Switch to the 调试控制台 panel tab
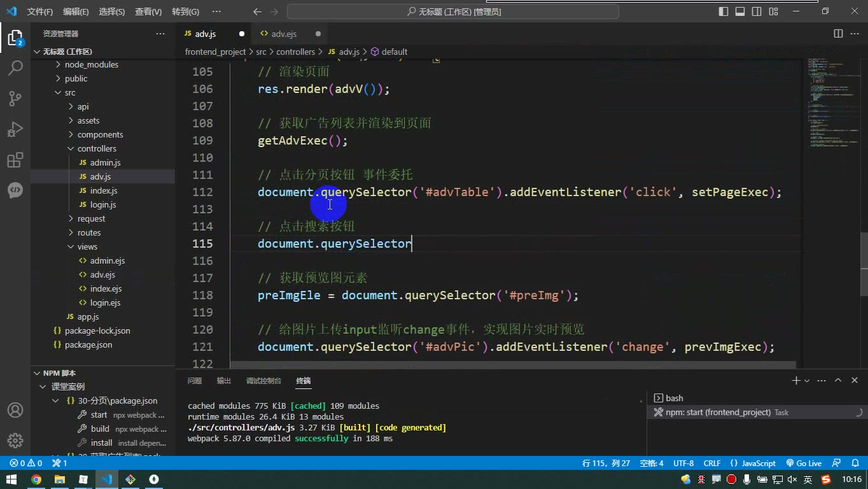The height and width of the screenshot is (489, 868). tap(263, 381)
